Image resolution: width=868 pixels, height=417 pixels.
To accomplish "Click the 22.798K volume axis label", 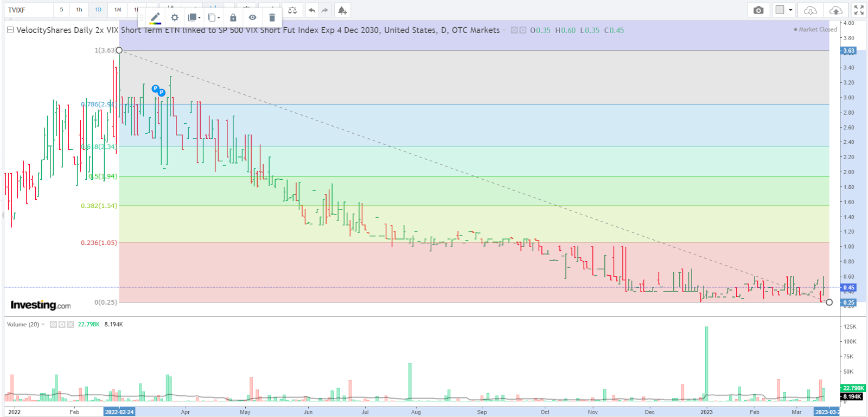I will pos(853,388).
